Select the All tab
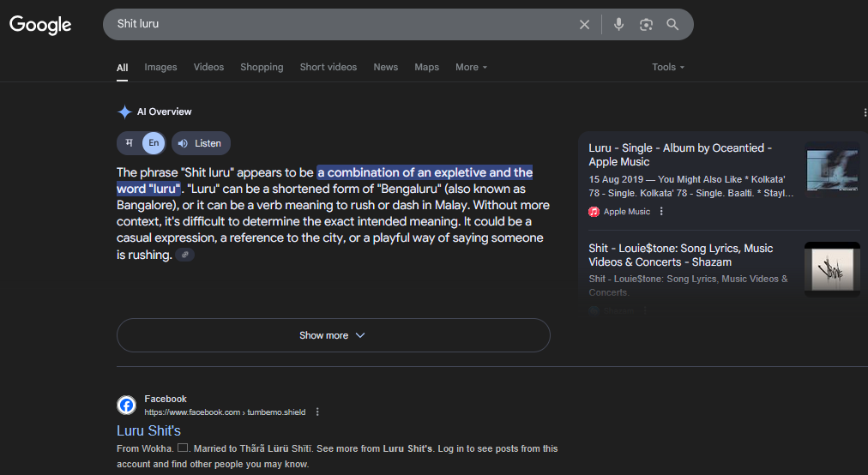The width and height of the screenshot is (868, 475). click(123, 68)
